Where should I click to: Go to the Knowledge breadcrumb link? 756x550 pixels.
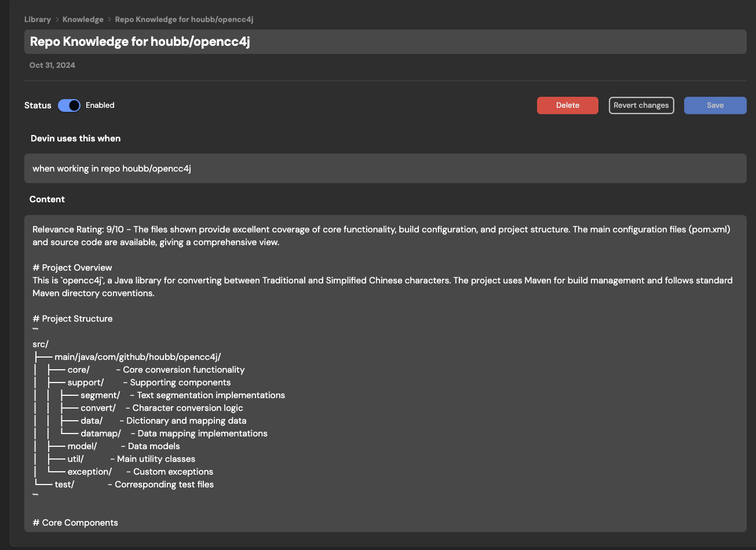[x=83, y=19]
